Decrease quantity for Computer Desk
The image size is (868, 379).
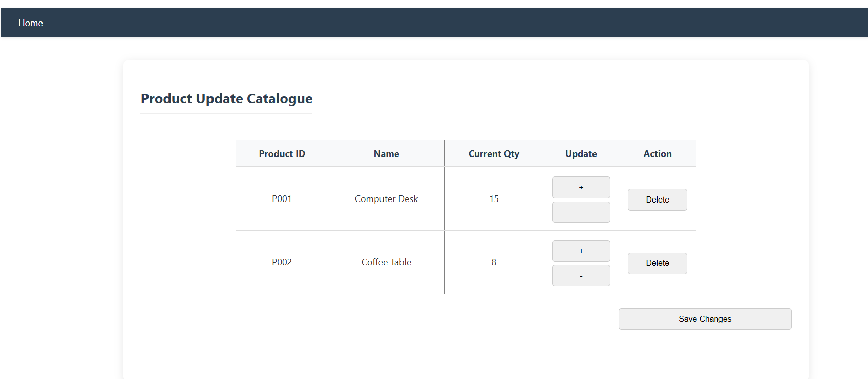(581, 212)
